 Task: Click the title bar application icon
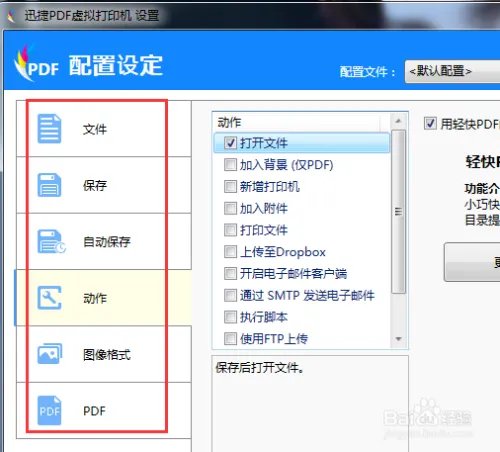pos(11,16)
